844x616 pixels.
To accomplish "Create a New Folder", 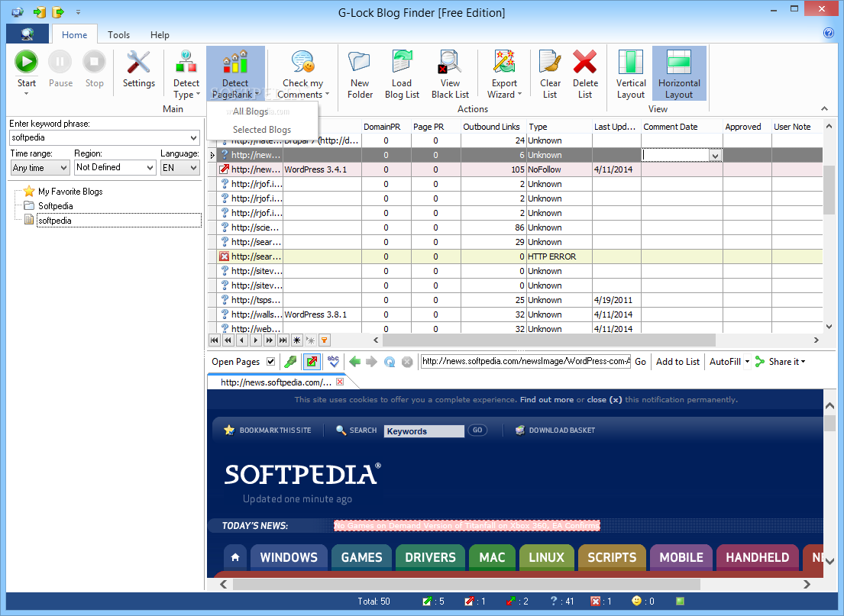I will (x=360, y=75).
